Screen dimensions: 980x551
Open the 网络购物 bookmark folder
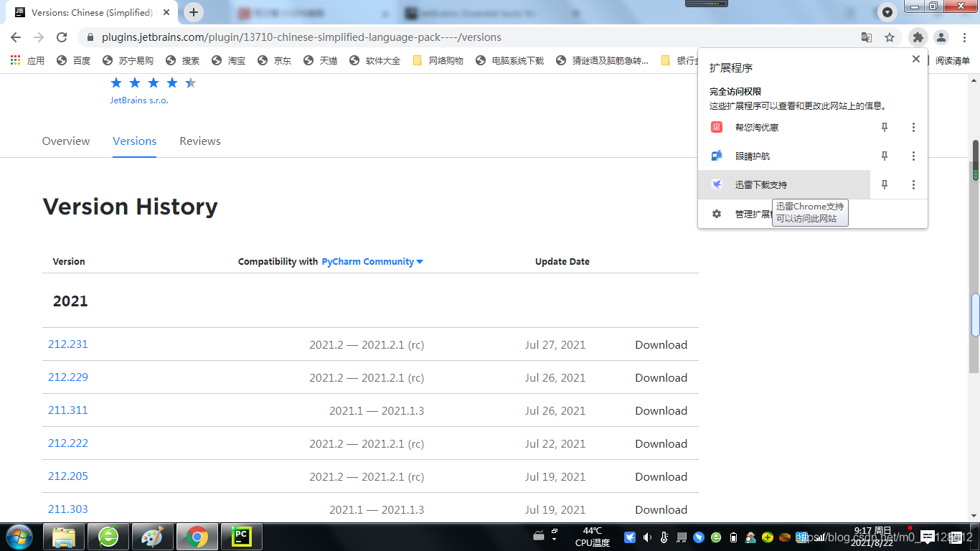pyautogui.click(x=438, y=61)
